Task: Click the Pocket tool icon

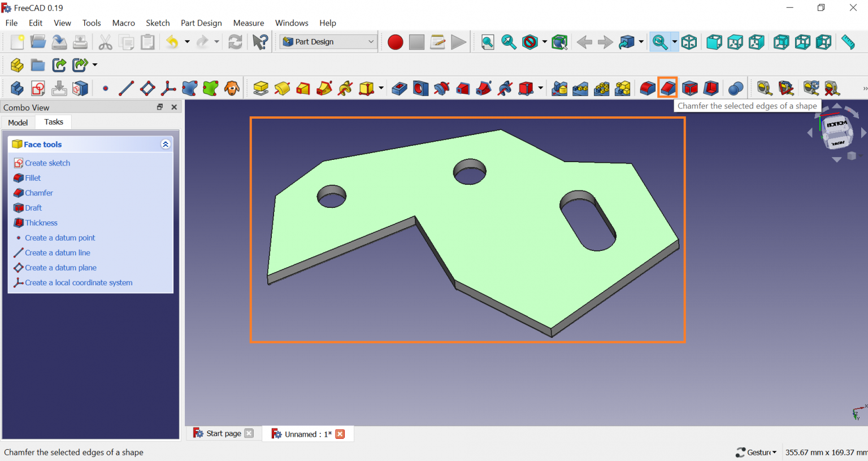Action: point(400,88)
